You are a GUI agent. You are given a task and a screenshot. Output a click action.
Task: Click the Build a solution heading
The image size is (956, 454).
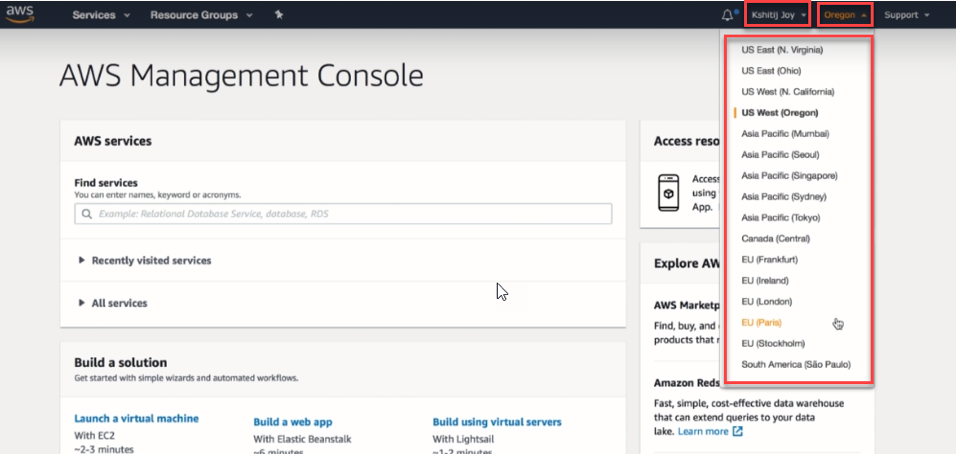pos(121,363)
